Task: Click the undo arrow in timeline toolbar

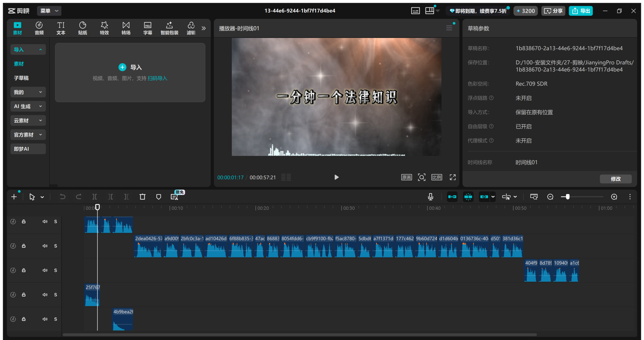Action: pos(62,197)
